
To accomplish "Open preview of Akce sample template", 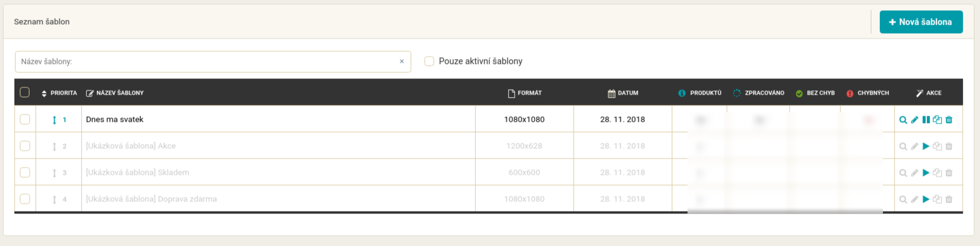I will click(x=903, y=147).
